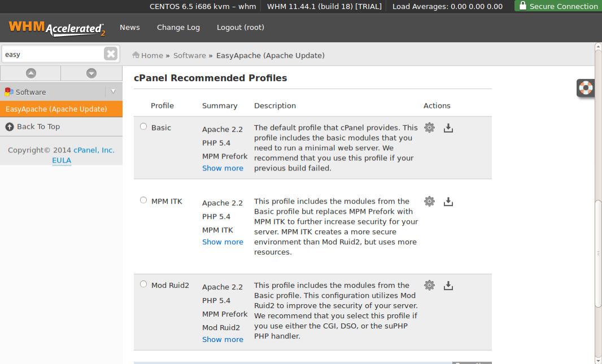
Task: Open customize gear for Mod Ruid2 profile
Action: 429,286
